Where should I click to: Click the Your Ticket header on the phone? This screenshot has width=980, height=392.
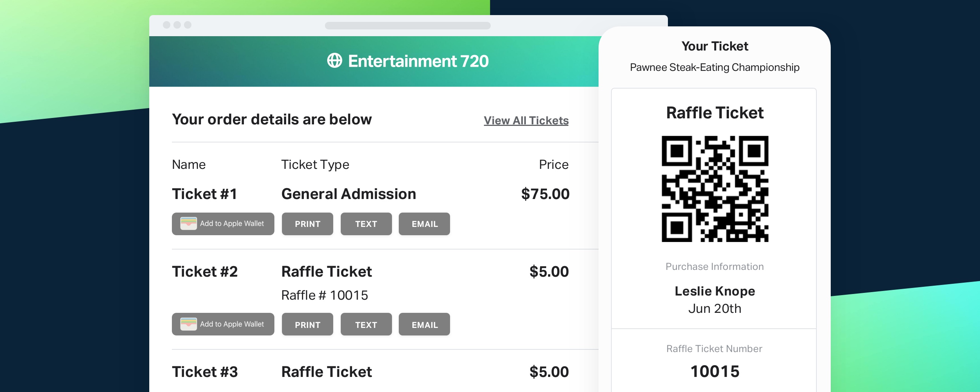coord(714,46)
